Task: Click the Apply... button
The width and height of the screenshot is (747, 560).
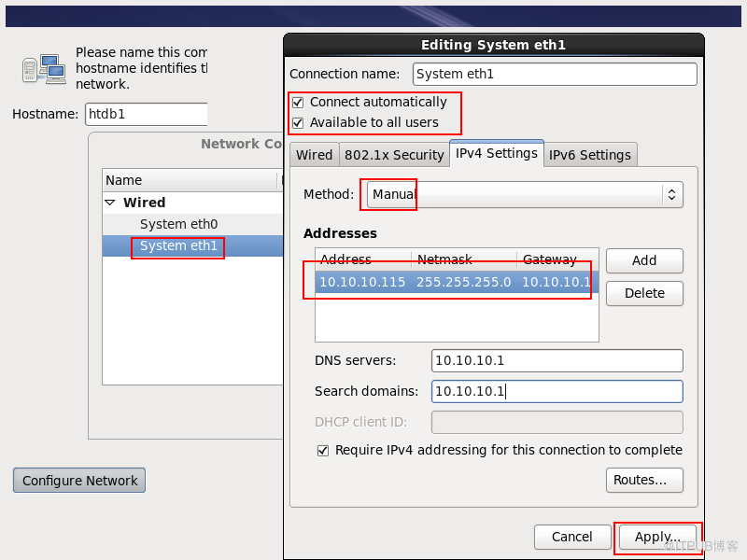Action: click(x=657, y=538)
